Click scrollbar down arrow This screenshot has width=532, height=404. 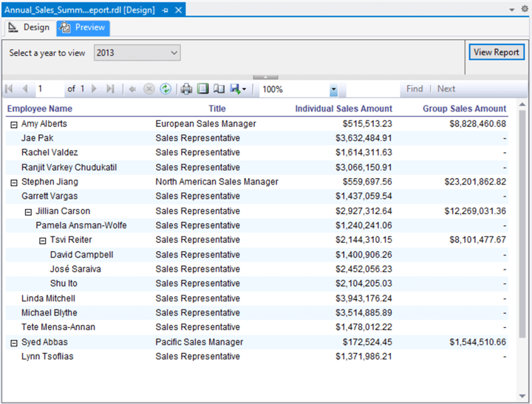pos(522,396)
